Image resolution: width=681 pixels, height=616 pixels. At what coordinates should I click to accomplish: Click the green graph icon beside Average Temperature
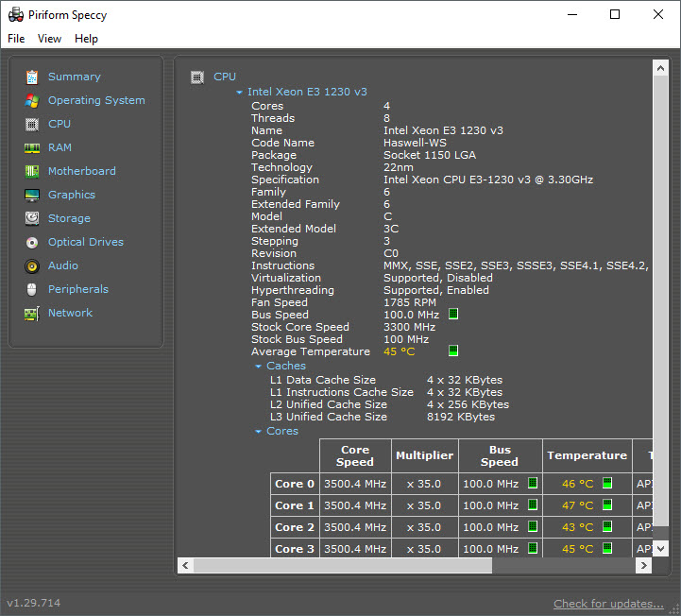453,351
